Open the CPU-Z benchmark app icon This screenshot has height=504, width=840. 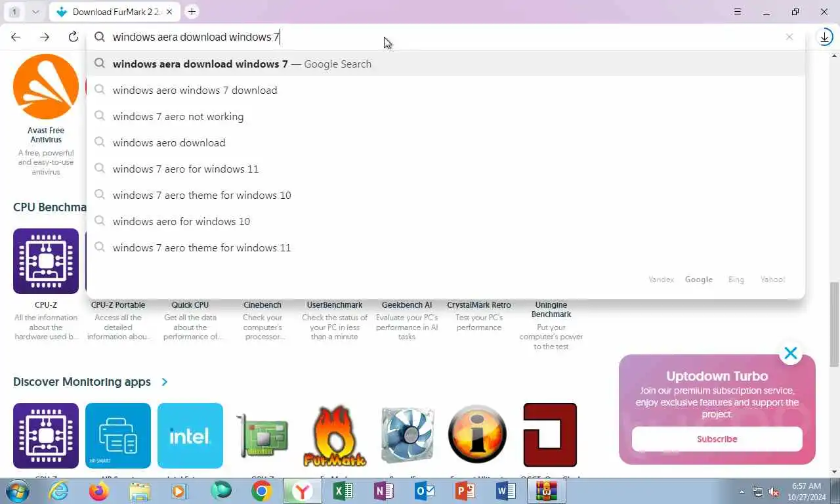46,261
